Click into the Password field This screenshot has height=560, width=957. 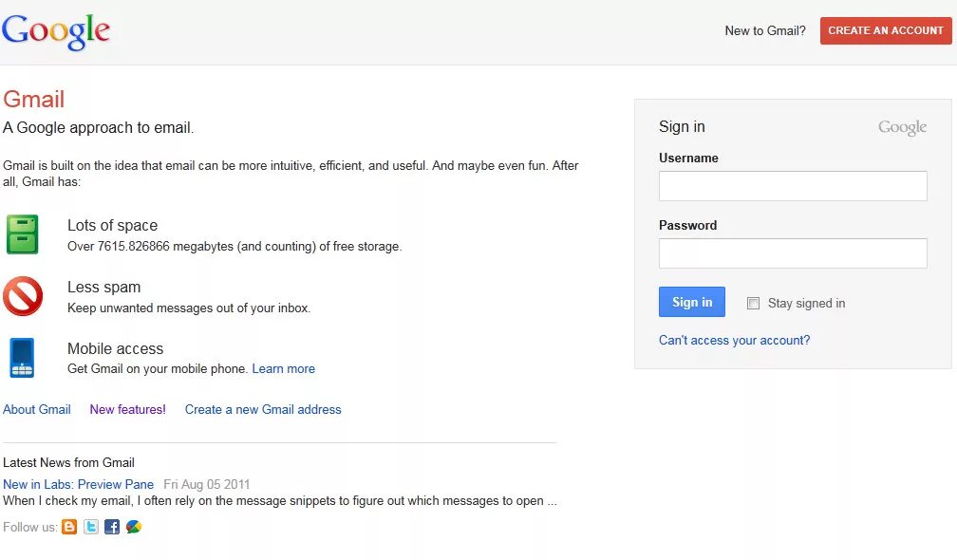[x=793, y=253]
